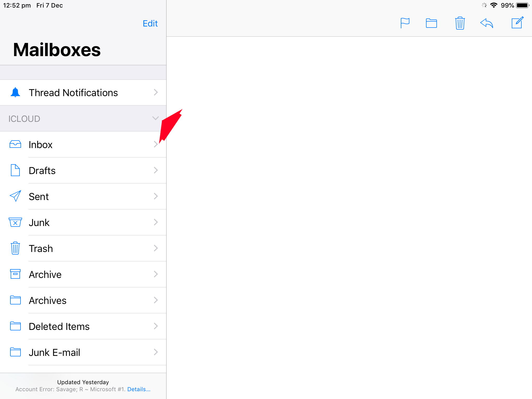This screenshot has width=532, height=399.
Task: Tap the Updated Yesterday status text
Action: click(x=83, y=382)
